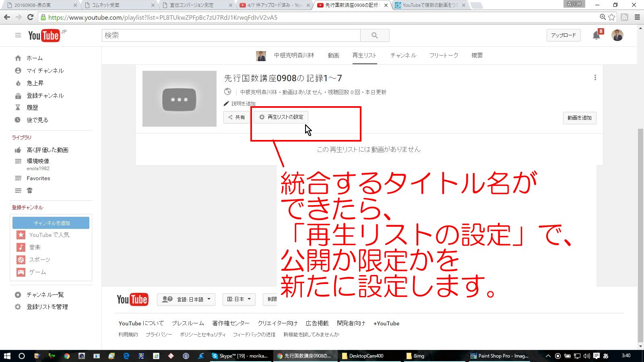
Task: Switch to チャンネル channel tab
Action: pyautogui.click(x=403, y=56)
